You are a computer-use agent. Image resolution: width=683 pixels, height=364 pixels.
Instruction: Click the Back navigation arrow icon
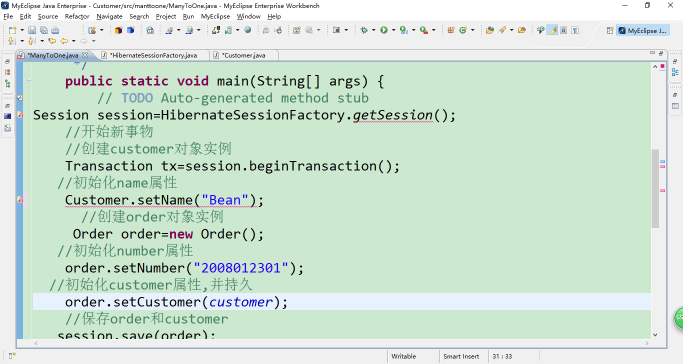click(x=64, y=41)
